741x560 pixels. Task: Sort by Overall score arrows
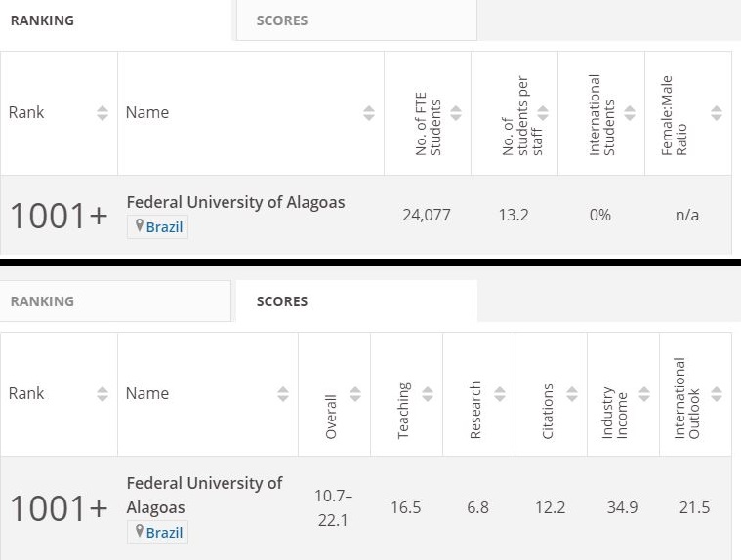(x=355, y=394)
